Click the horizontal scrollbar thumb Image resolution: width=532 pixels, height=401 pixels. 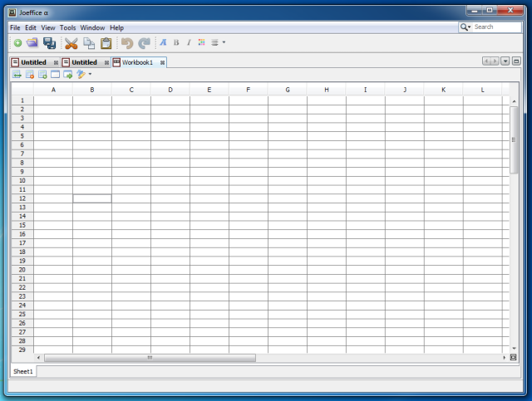pyautogui.click(x=150, y=358)
